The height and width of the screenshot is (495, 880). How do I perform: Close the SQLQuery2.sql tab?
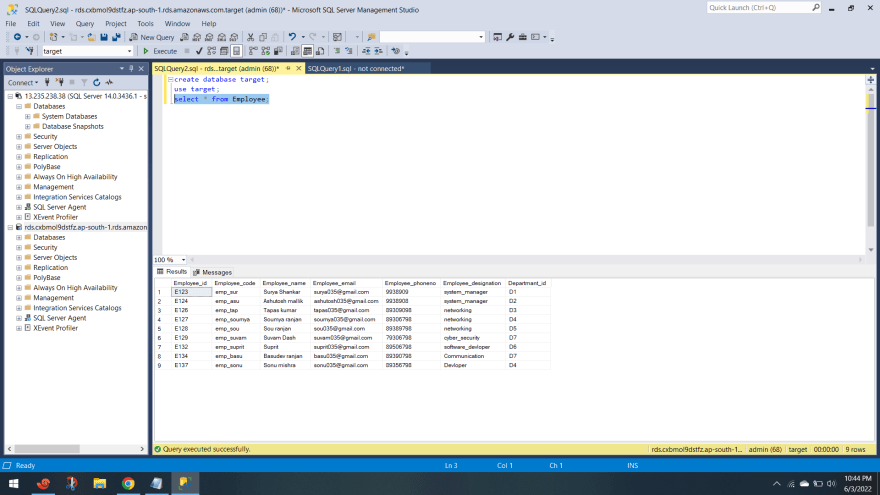point(299,68)
